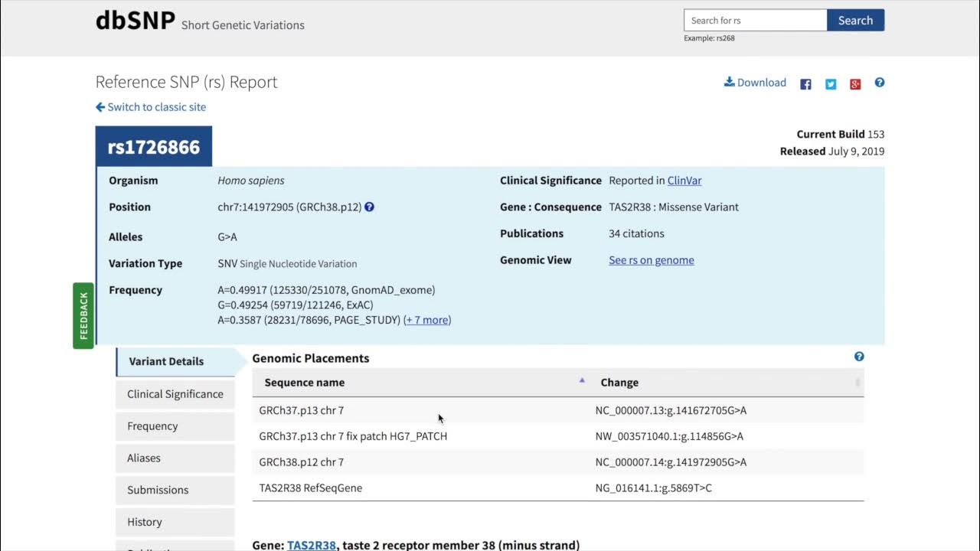The width and height of the screenshot is (980, 551).
Task: Click the 'Search for rs' input field
Action: click(755, 21)
